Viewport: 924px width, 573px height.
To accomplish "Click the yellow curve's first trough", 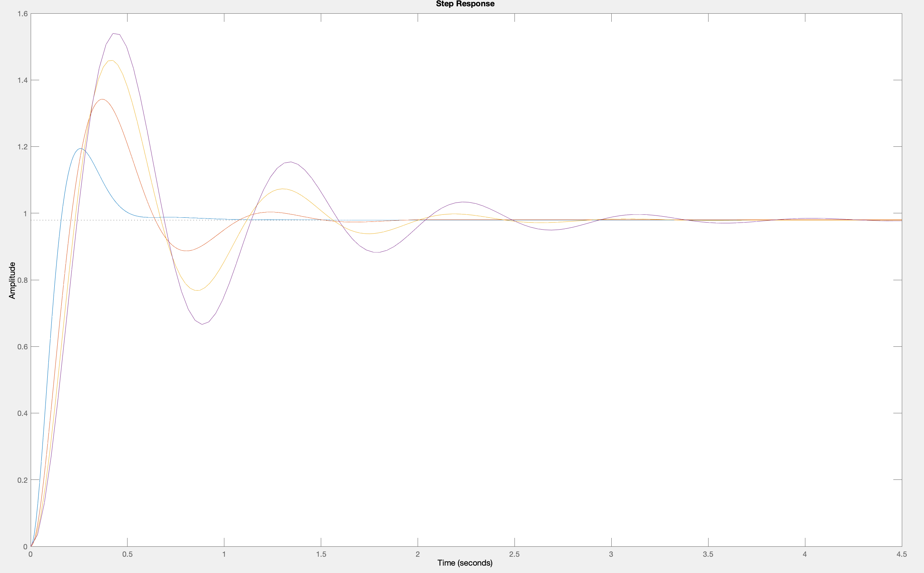I will (x=197, y=291).
